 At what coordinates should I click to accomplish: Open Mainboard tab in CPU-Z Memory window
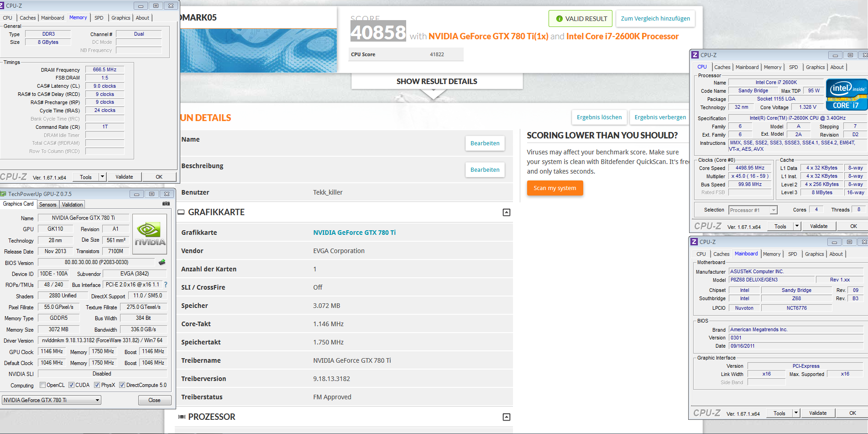point(52,18)
